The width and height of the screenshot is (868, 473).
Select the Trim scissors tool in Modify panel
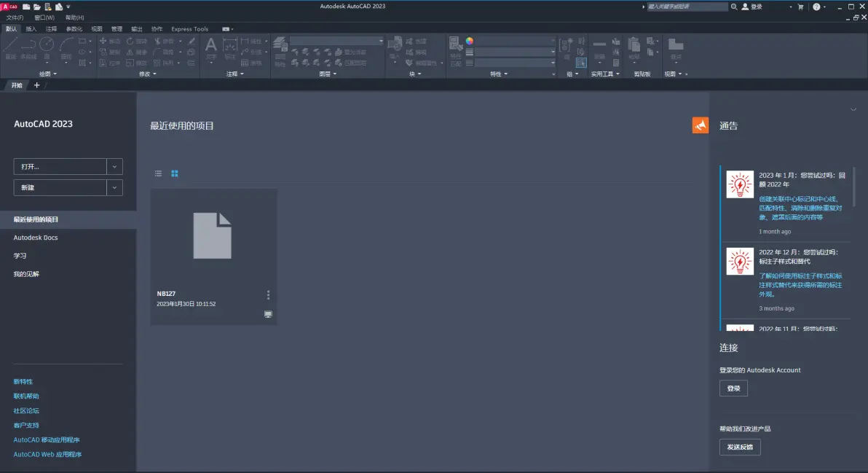pyautogui.click(x=165, y=41)
